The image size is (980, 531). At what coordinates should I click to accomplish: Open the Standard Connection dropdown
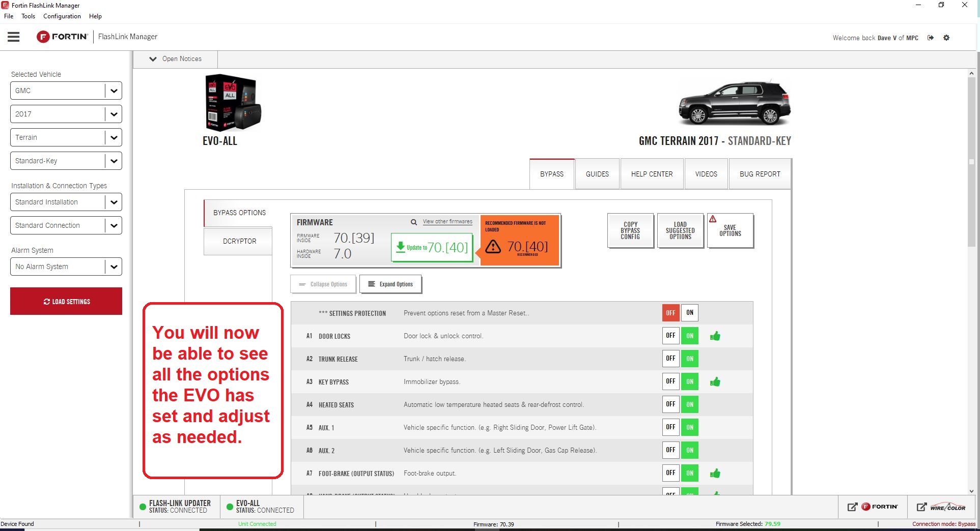[x=66, y=225]
